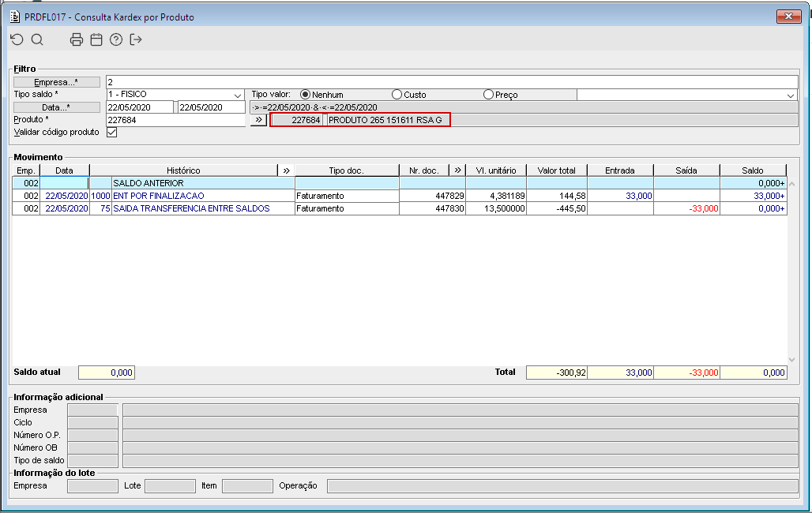
Task: Open the help question-mark icon
Action: tap(116, 40)
